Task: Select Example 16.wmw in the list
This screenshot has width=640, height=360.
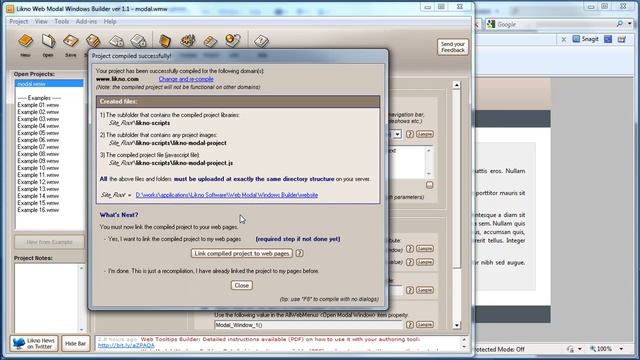Action: coord(38,210)
